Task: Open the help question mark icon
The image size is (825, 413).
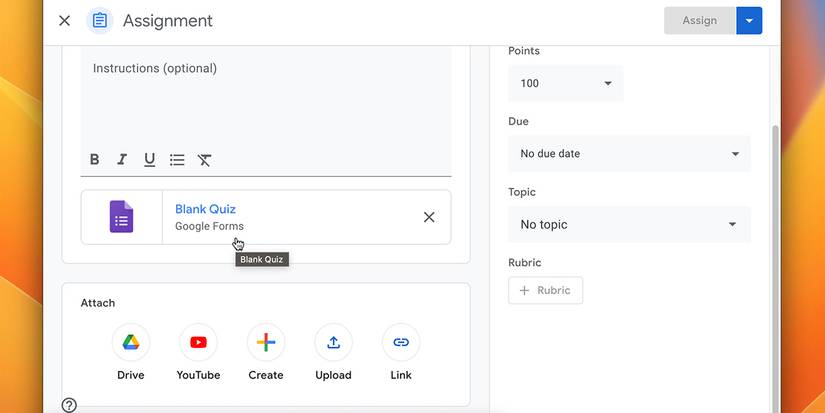Action: click(x=69, y=405)
